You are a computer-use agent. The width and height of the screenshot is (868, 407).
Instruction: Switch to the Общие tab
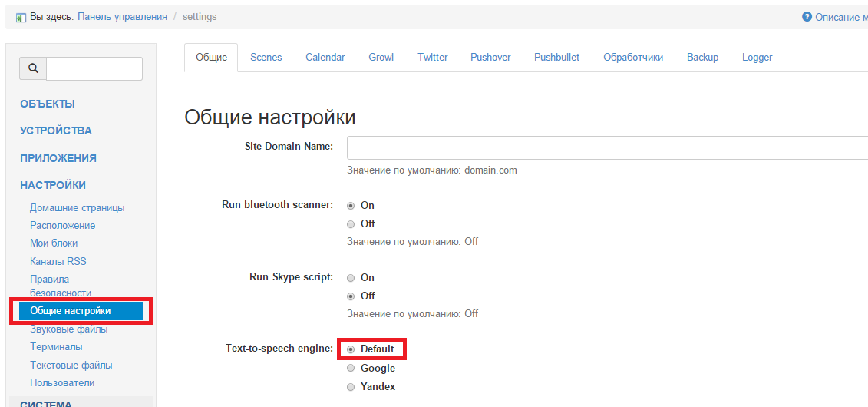[x=211, y=58]
